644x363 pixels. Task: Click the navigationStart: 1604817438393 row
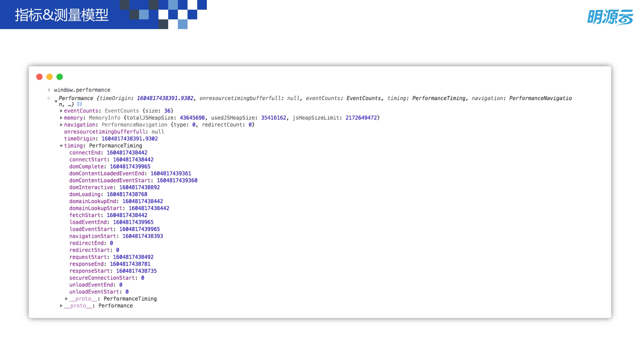click(116, 236)
